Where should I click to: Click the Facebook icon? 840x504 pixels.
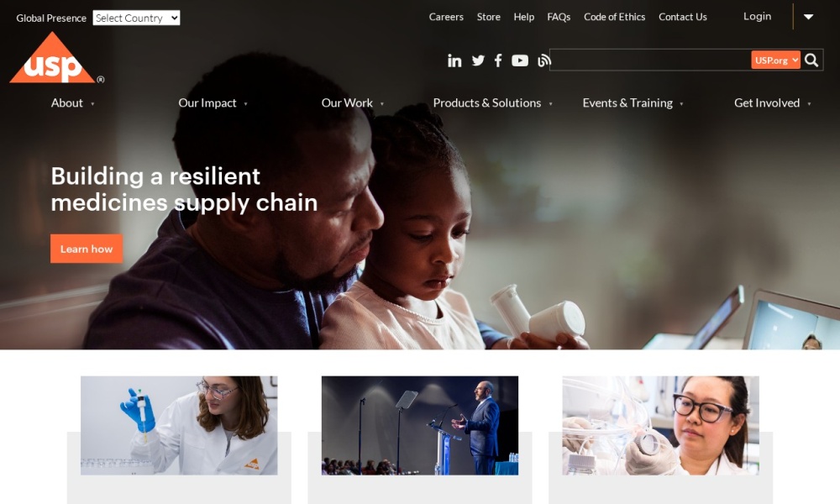498,60
